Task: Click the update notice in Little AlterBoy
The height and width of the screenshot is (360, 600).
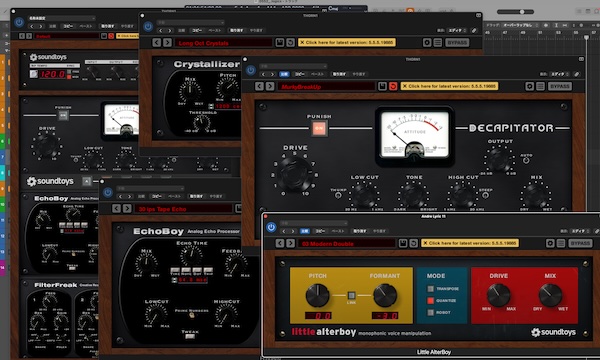Action: [470, 243]
